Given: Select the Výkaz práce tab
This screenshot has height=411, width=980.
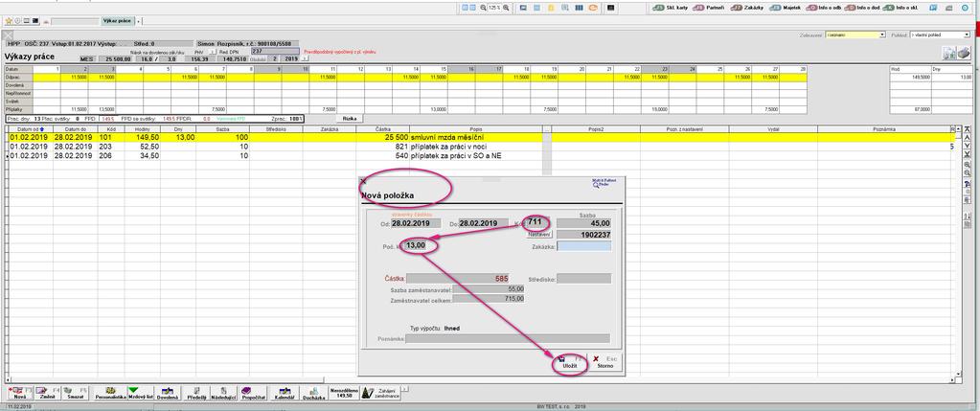Looking at the screenshot, I should [x=118, y=21].
